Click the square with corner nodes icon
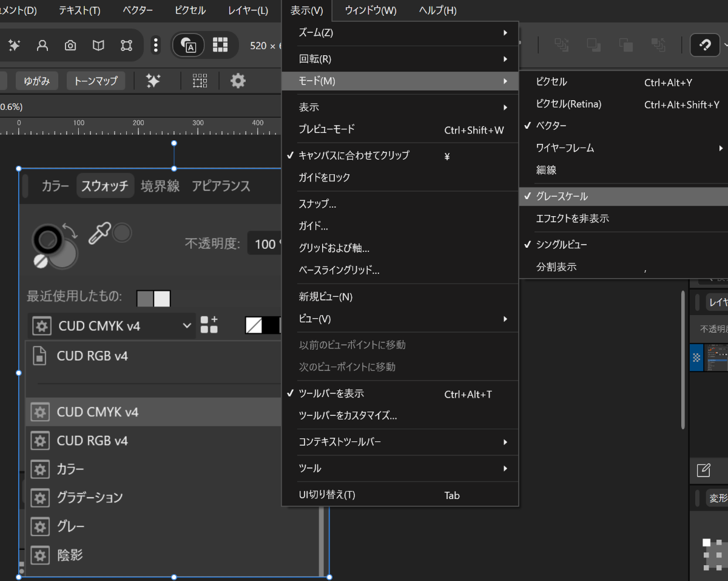728x581 pixels. pos(126,45)
